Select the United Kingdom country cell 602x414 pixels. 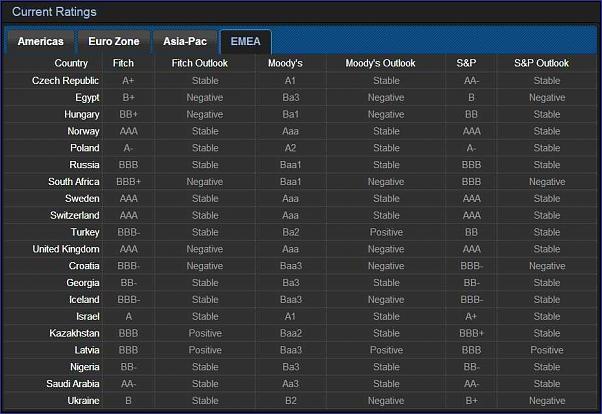tap(66, 249)
